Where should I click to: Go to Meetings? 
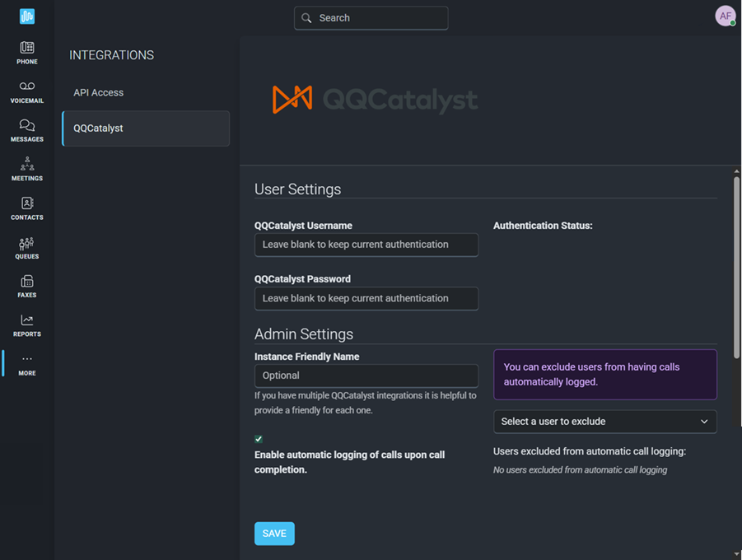tap(26, 170)
